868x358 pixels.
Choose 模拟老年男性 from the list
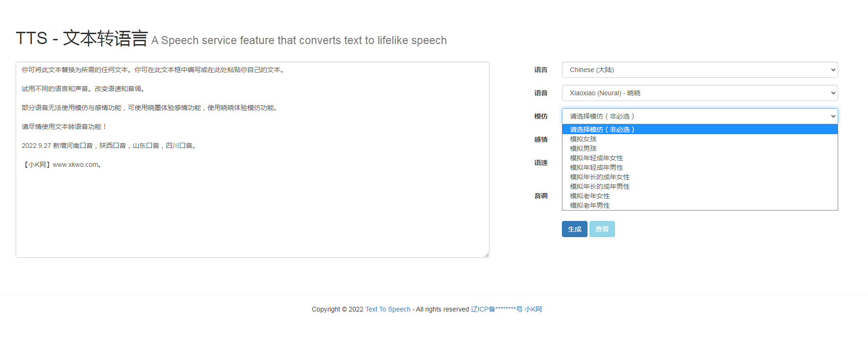pyautogui.click(x=590, y=205)
